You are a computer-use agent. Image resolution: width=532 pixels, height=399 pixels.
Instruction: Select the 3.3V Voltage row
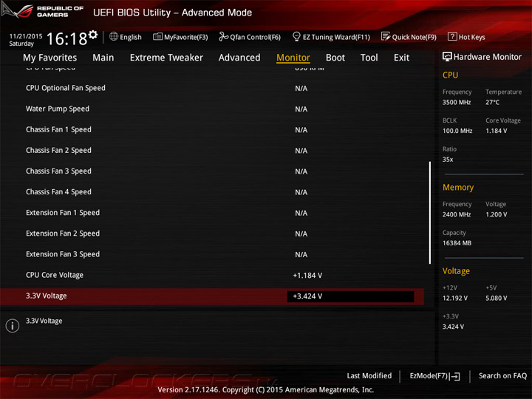212,296
